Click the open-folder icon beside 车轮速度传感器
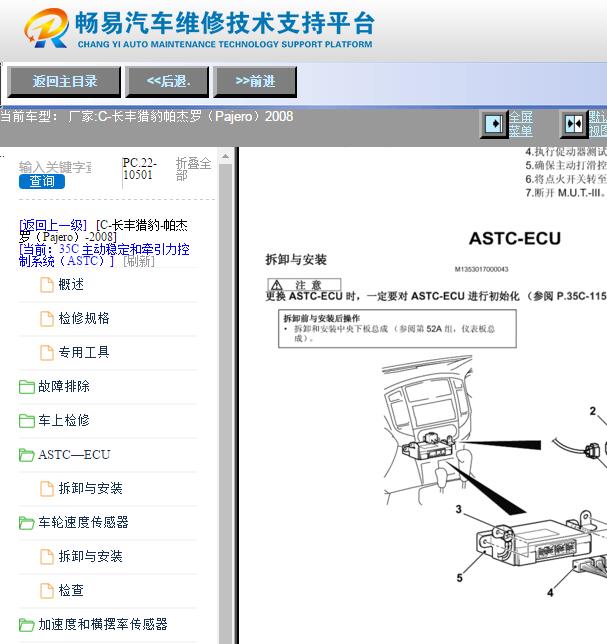Image resolution: width=607 pixels, height=644 pixels. coord(27,523)
